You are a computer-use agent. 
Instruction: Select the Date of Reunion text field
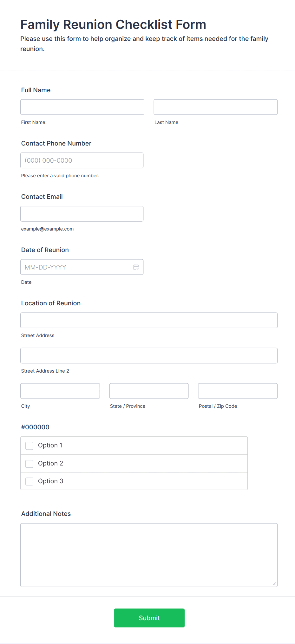click(73, 267)
